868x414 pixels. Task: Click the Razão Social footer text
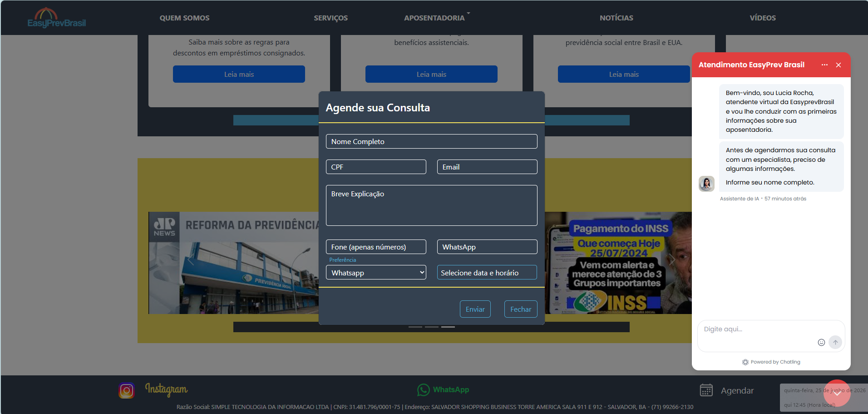coord(435,407)
